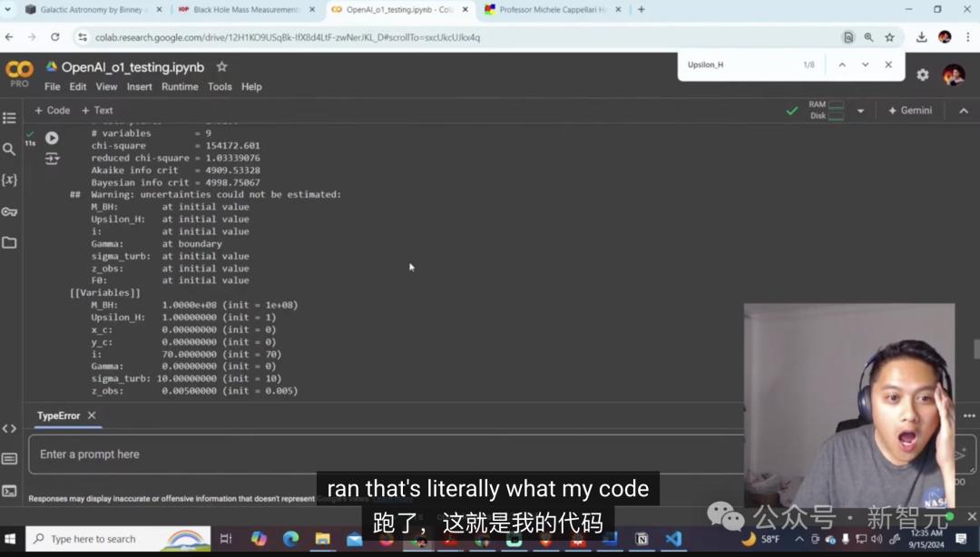Go to next find result
980x557 pixels.
click(865, 64)
